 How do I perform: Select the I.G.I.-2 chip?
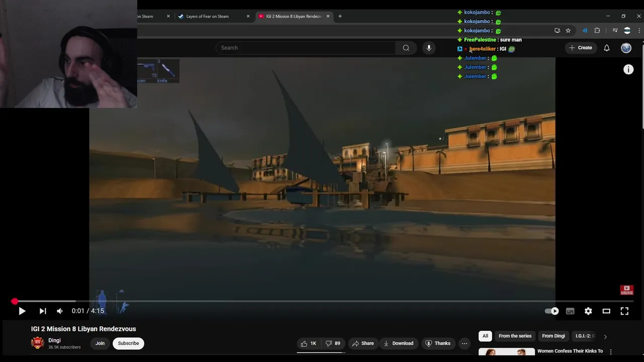(x=585, y=336)
